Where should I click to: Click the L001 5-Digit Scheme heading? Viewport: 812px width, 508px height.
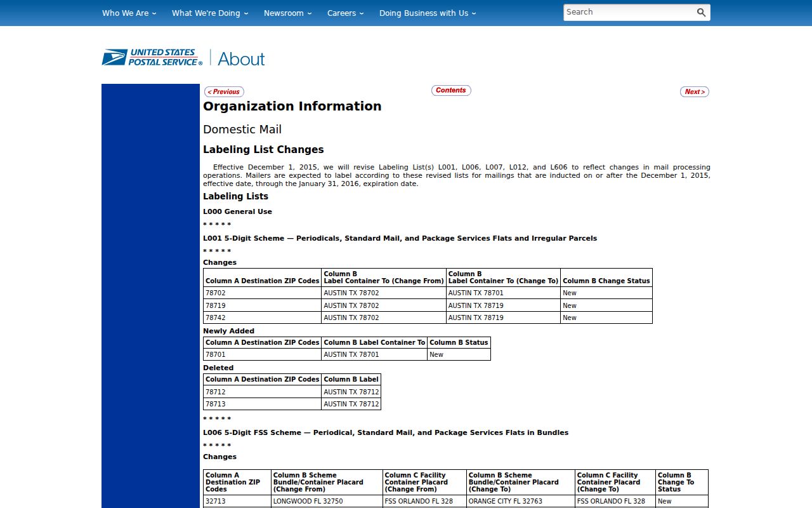click(400, 238)
